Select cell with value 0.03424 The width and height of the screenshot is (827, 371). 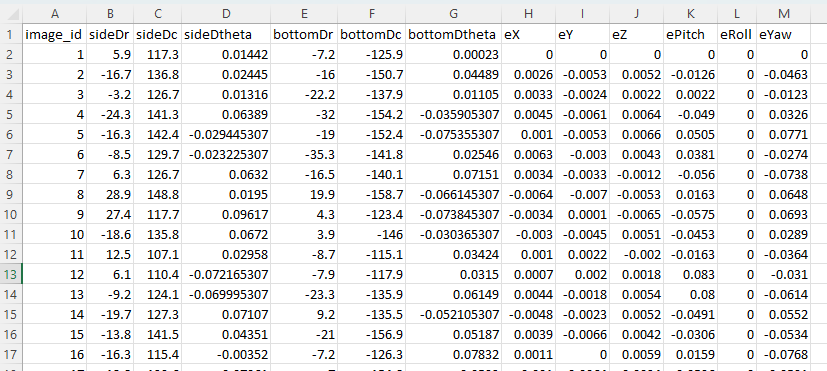tap(453, 254)
